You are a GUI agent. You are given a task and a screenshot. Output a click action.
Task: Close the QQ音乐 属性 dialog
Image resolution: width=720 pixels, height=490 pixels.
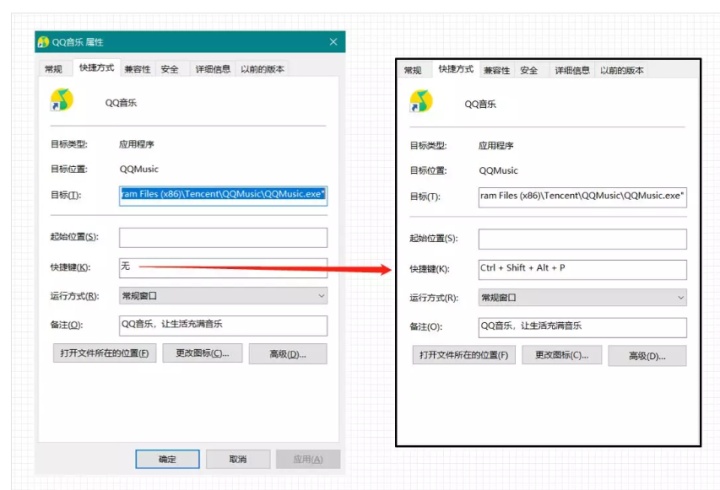333,42
